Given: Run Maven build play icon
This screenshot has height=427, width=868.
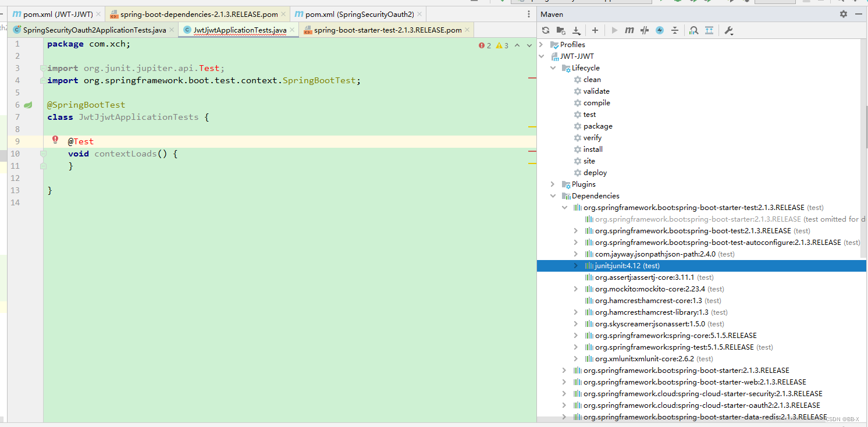Looking at the screenshot, I should click(x=614, y=30).
